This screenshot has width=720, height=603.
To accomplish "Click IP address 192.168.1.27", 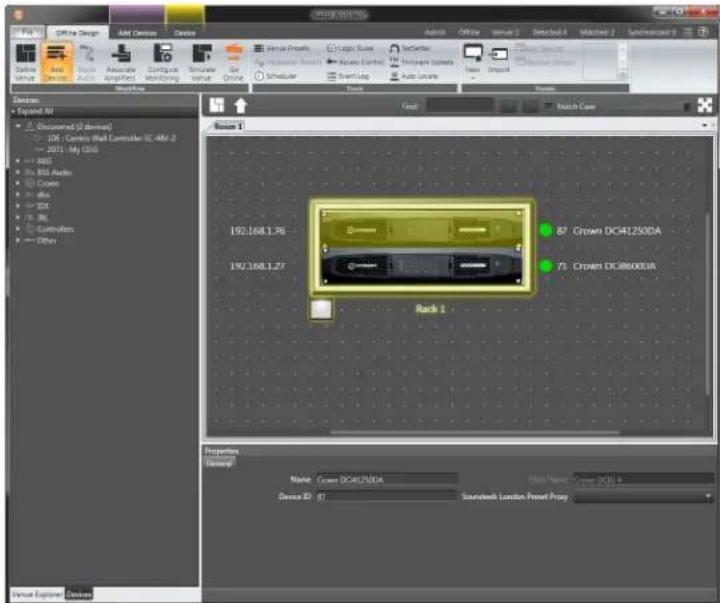I will pos(257,265).
